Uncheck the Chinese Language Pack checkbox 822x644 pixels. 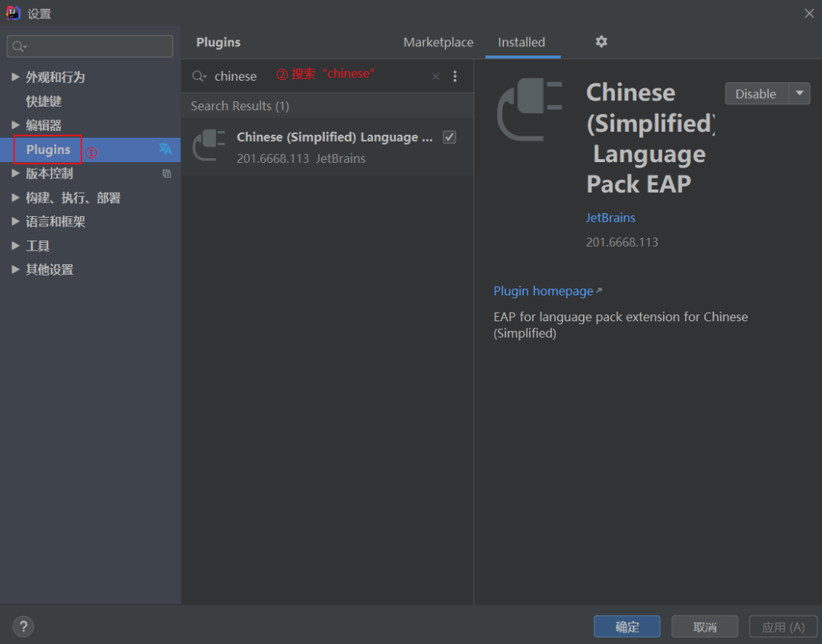449,137
